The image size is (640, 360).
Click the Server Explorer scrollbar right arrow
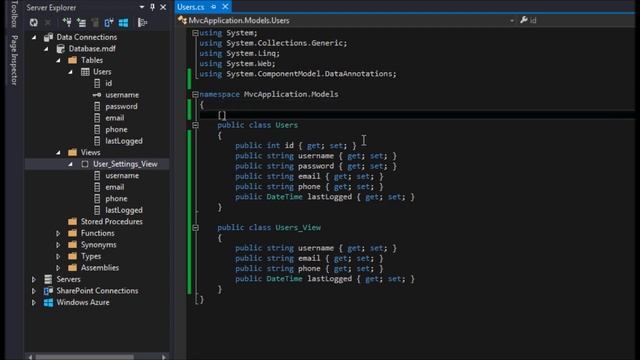tap(164, 357)
